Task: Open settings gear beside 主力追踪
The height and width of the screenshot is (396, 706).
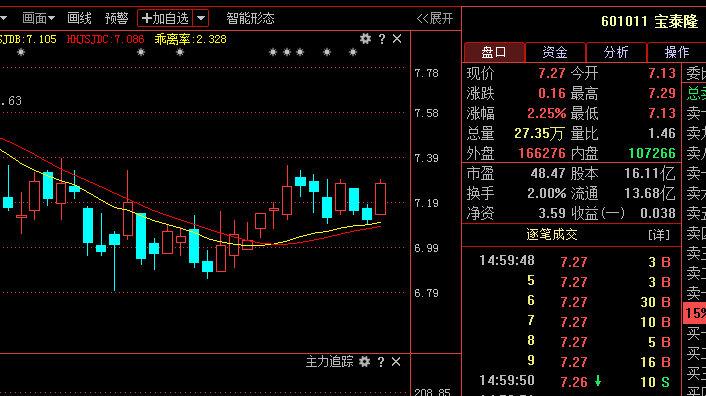Action: [364, 361]
